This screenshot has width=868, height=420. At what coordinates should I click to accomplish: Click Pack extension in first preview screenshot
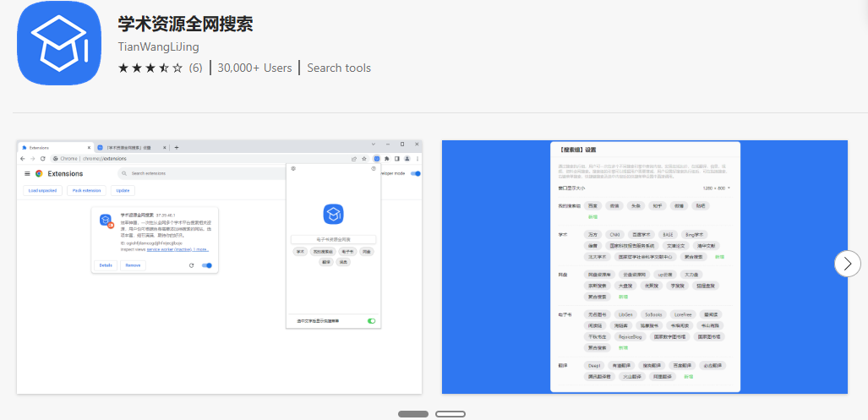pyautogui.click(x=86, y=190)
